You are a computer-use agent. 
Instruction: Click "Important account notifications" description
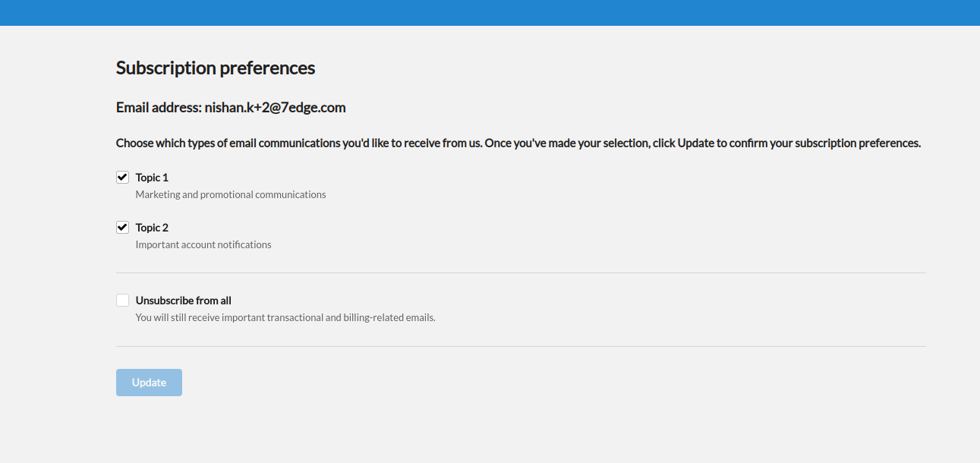pyautogui.click(x=203, y=244)
